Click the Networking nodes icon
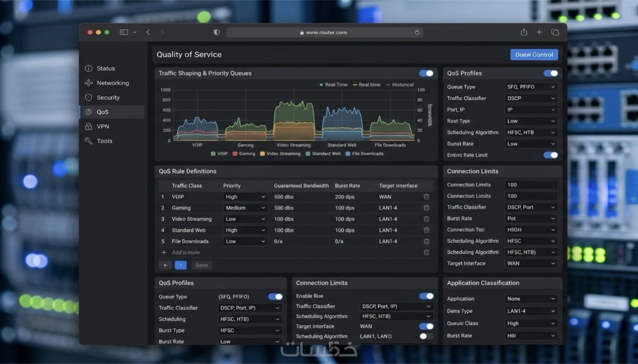This screenshot has height=364, width=638. pos(89,83)
